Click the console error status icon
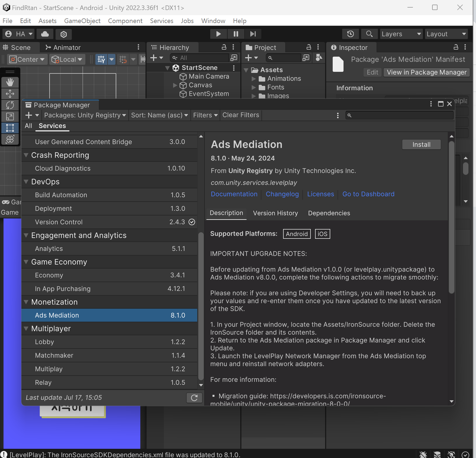Viewport: 476px width, 458px height. point(4,454)
